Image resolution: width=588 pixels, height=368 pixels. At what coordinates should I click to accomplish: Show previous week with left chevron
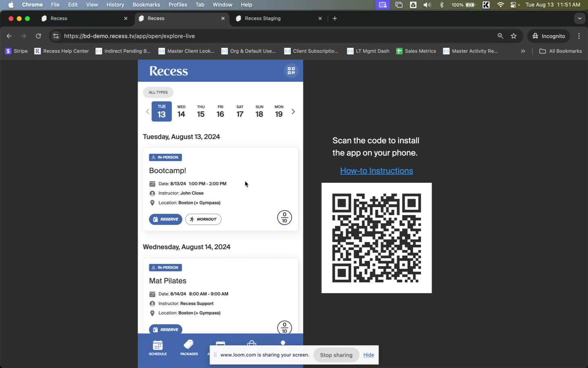click(x=147, y=112)
